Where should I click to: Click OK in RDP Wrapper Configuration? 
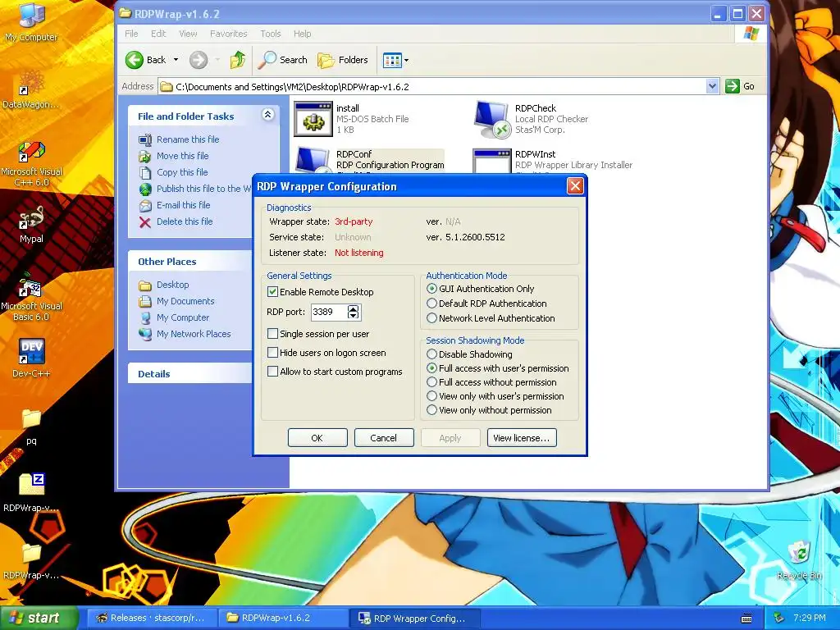tap(317, 438)
